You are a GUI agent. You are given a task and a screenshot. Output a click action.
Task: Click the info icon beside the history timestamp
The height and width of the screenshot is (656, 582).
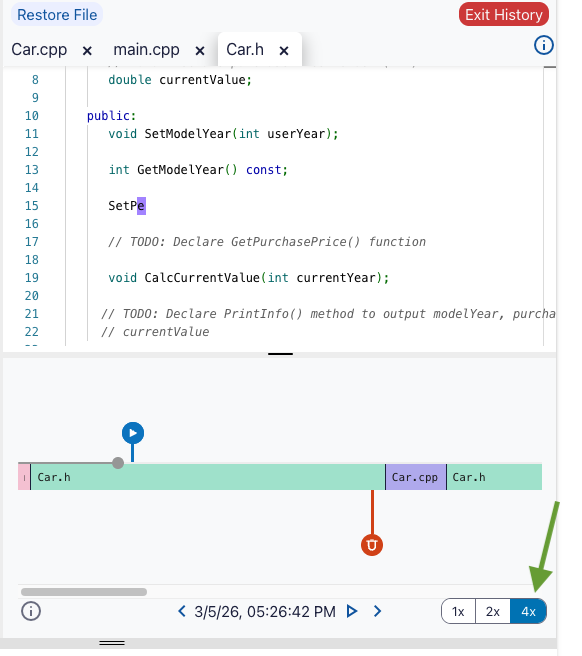point(31,611)
